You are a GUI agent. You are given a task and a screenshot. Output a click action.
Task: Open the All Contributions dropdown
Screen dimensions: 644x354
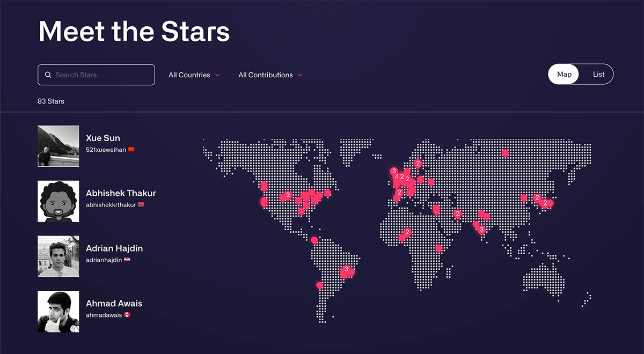[267, 75]
